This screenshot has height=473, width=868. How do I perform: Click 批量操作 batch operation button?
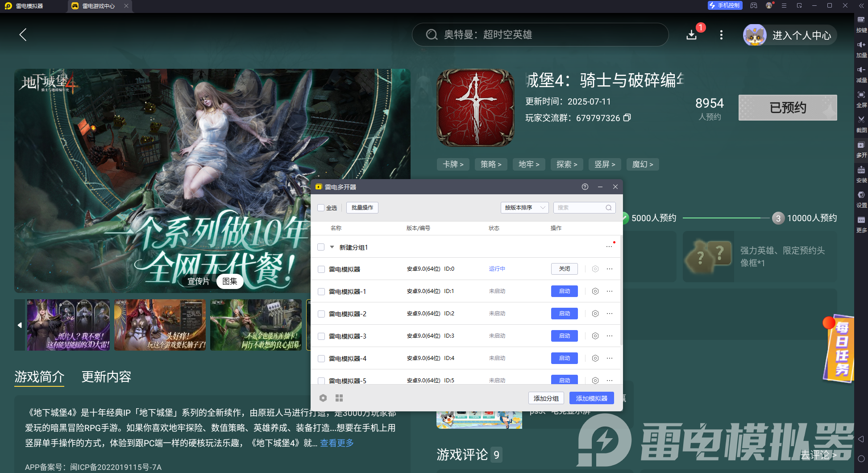click(362, 208)
